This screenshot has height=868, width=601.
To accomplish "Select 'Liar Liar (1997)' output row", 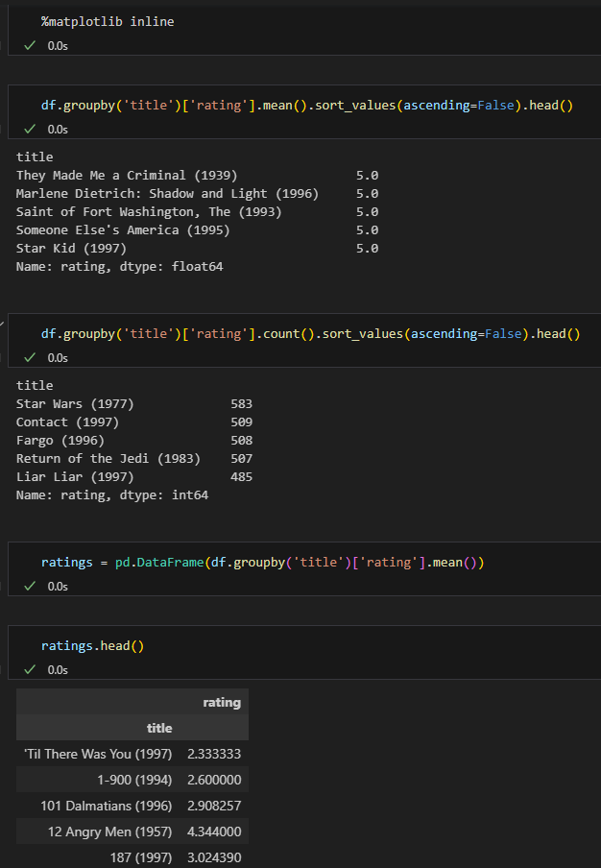I will pyautogui.click(x=134, y=477).
